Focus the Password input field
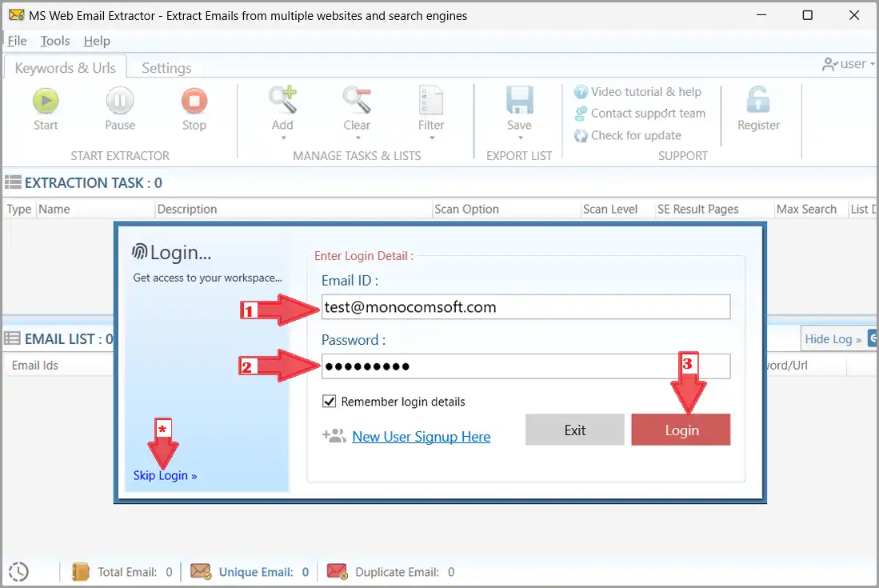The image size is (879, 588). point(525,366)
